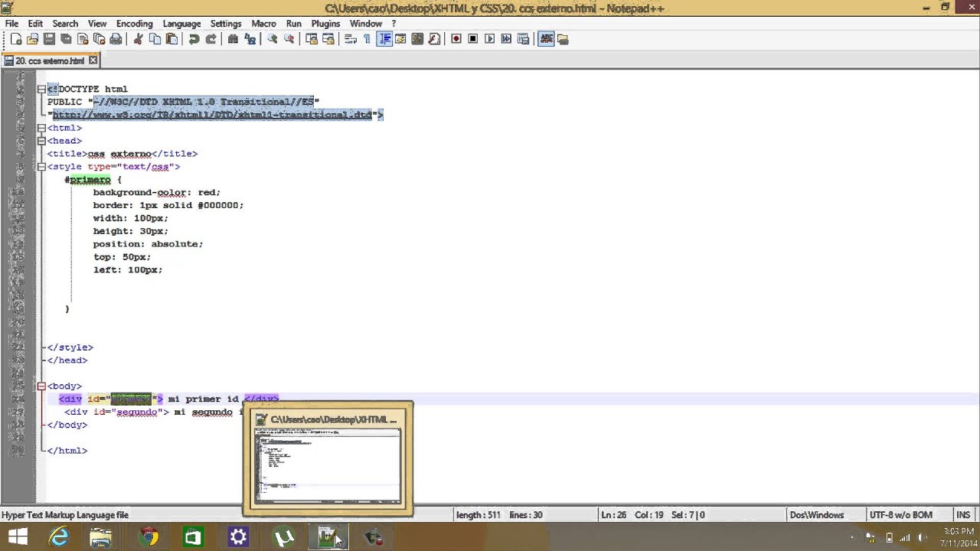Screen dimensions: 980x551
Task: Paste clipboard with the Paste icon
Action: click(171, 39)
